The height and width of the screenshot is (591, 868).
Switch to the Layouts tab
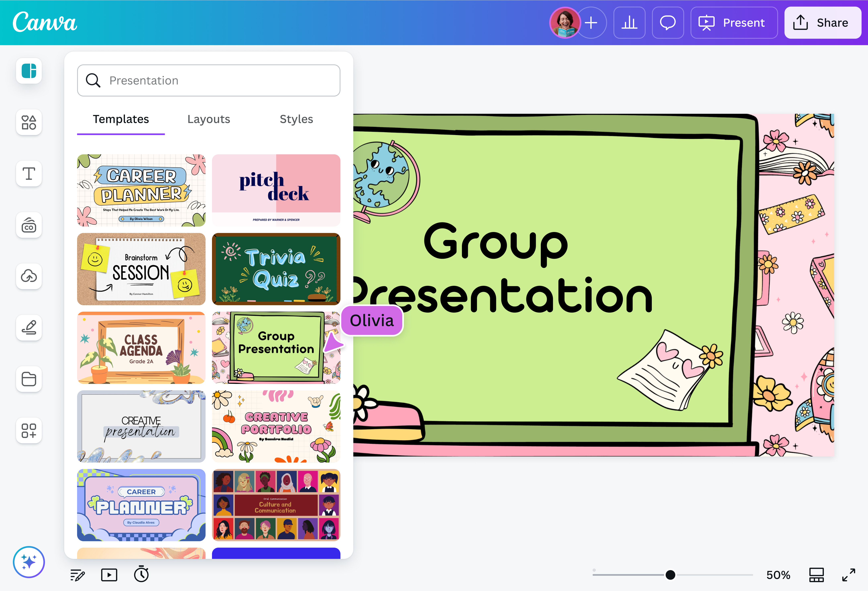208,119
